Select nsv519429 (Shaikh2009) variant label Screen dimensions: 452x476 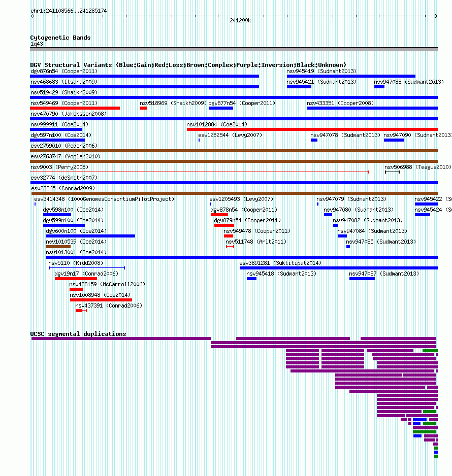64,92
